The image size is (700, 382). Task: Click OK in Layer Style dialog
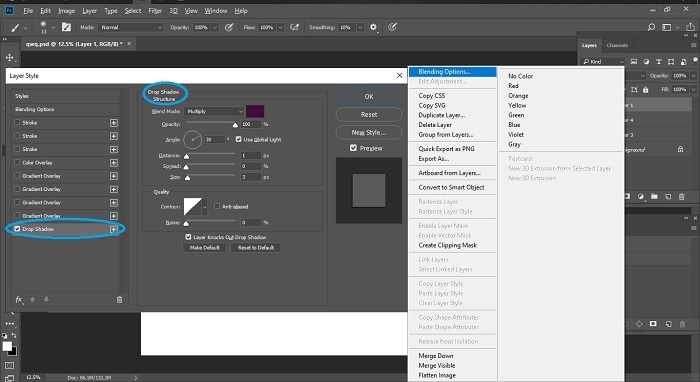369,96
